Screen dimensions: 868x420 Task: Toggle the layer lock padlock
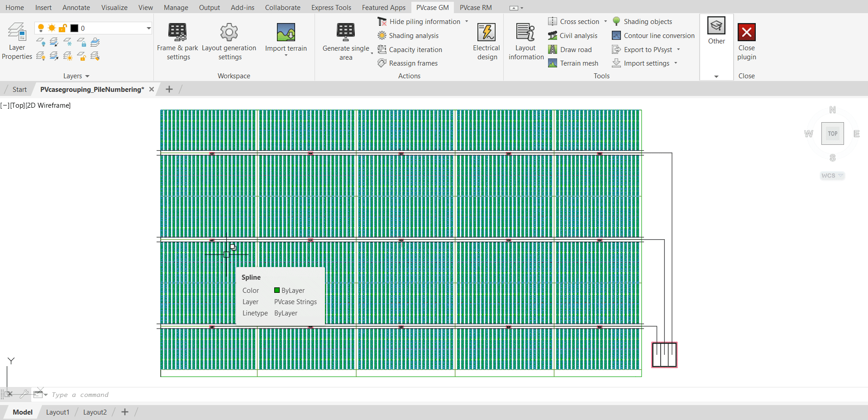63,28
